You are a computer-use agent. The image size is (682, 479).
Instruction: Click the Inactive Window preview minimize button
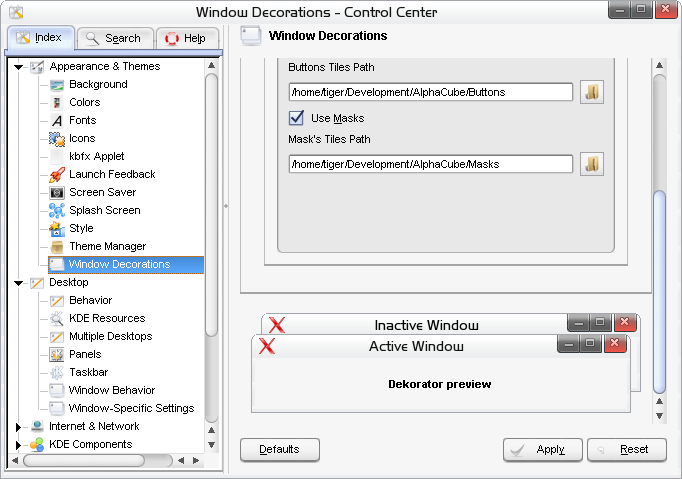pos(578,323)
